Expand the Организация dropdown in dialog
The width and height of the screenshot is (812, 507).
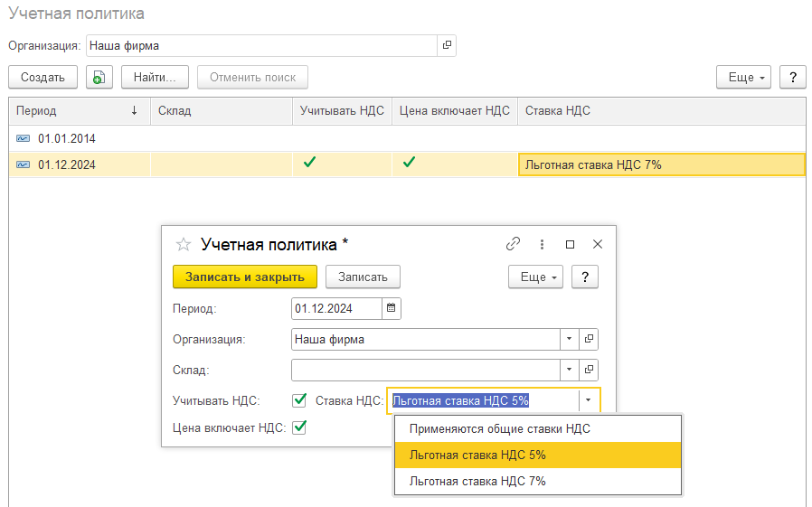tap(570, 339)
